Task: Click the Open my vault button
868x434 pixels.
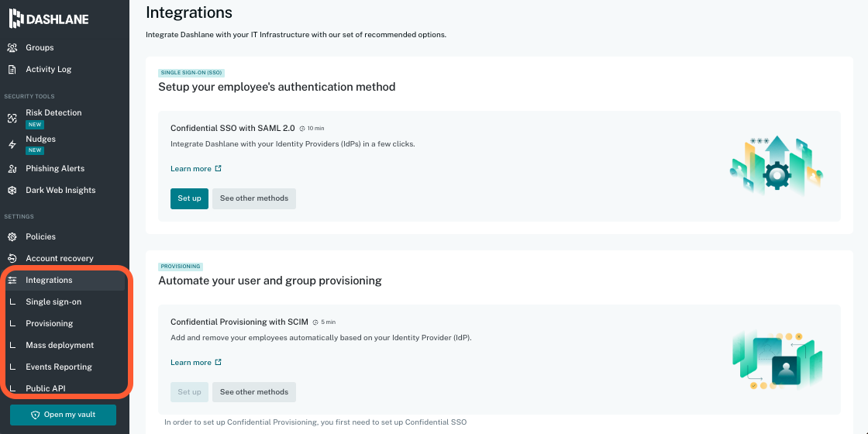Action: (x=63, y=415)
